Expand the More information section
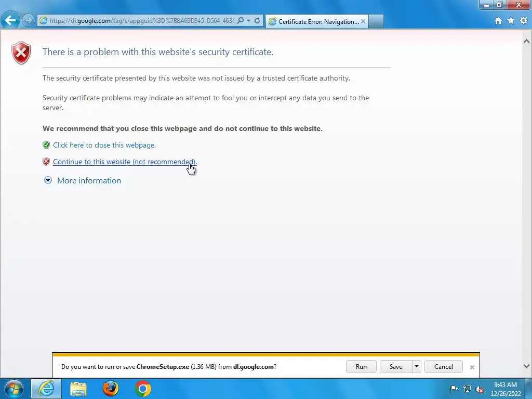This screenshot has width=532, height=399. [x=48, y=180]
